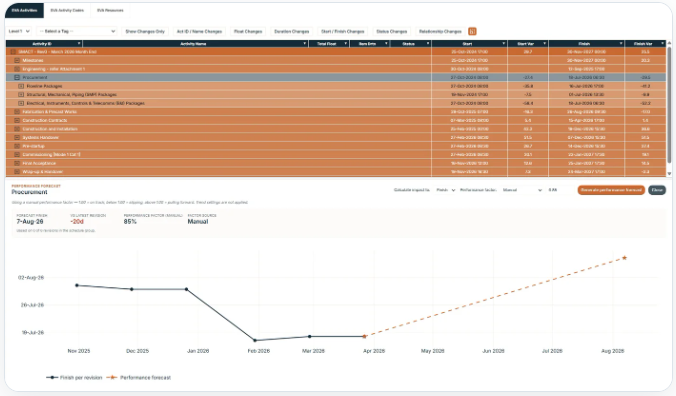Collapse the Procurement row
Screen dimensions: 676x396
(17, 78)
